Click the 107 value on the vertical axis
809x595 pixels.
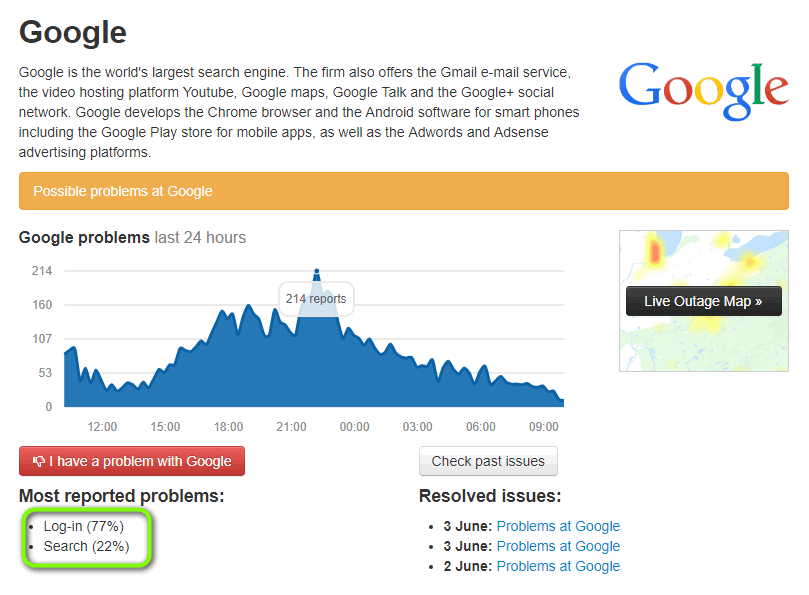42,339
